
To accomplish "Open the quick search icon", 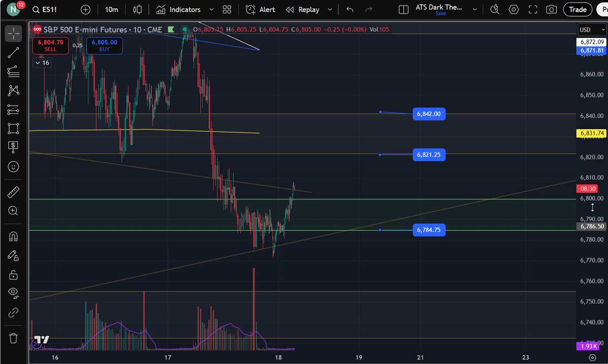I will [x=495, y=10].
